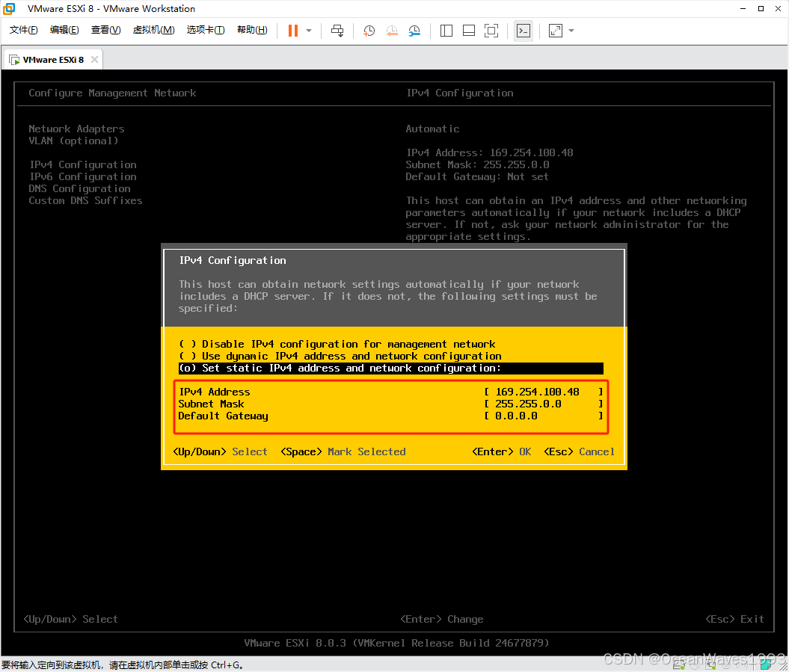This screenshot has height=672, width=789.
Task: Toggle the thumbnail bar icon
Action: click(468, 31)
